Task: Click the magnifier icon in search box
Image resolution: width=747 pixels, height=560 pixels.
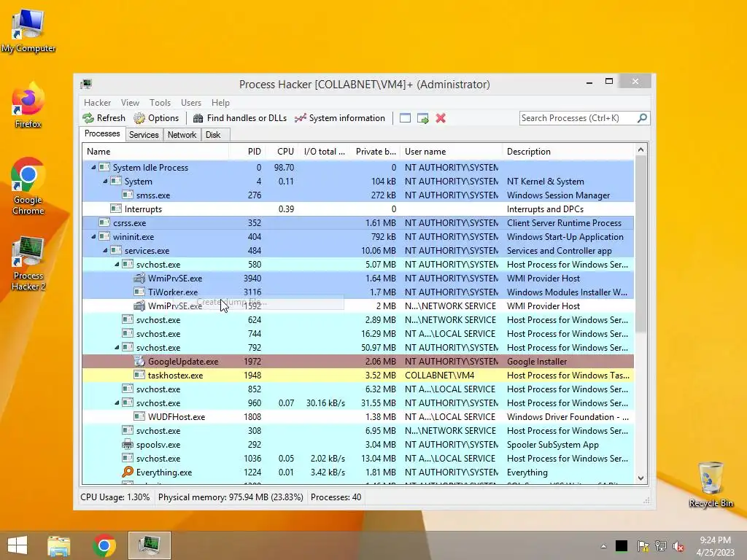Action: pos(642,117)
